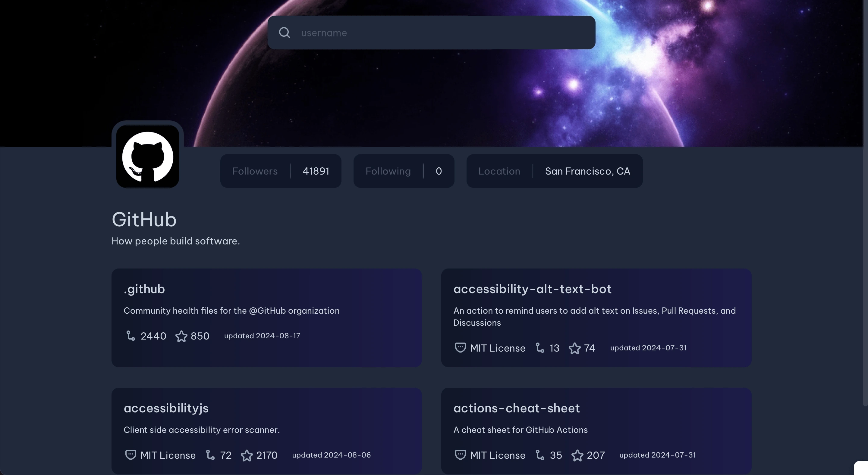The width and height of the screenshot is (868, 475).
Task: Click the fork icon on .github repository
Action: 130,336
